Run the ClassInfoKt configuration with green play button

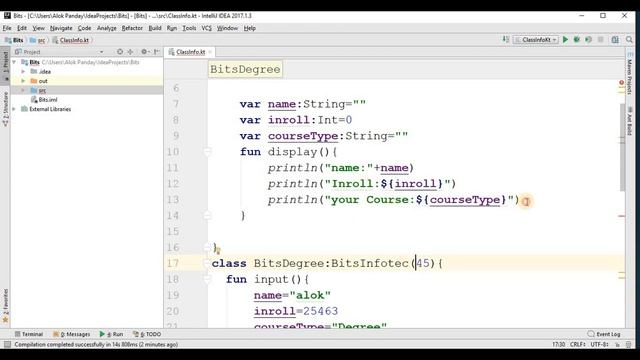[x=565, y=40]
